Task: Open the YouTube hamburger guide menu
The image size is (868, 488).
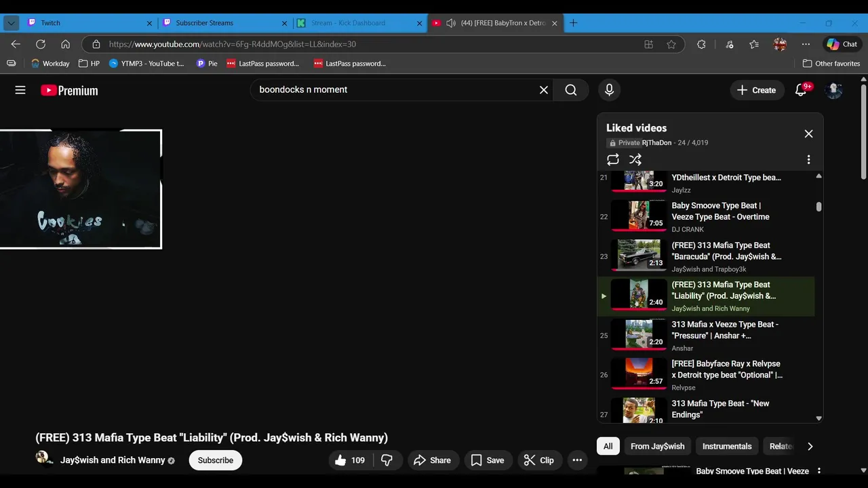Action: (x=20, y=90)
